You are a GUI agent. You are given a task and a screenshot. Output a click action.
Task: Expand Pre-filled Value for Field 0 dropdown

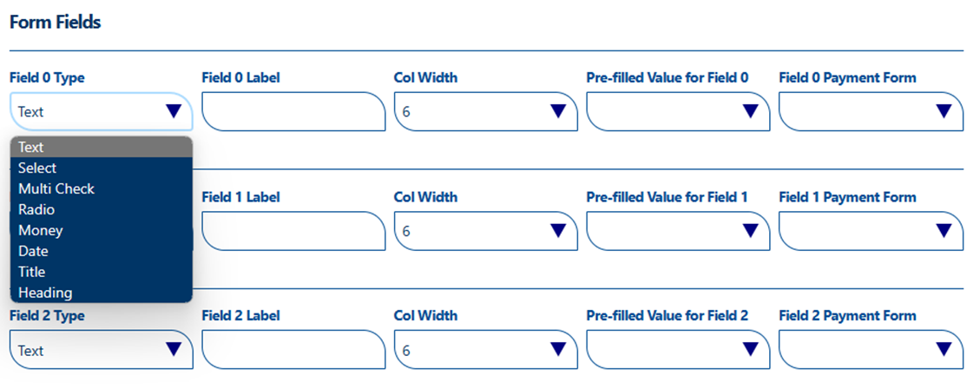678,111
